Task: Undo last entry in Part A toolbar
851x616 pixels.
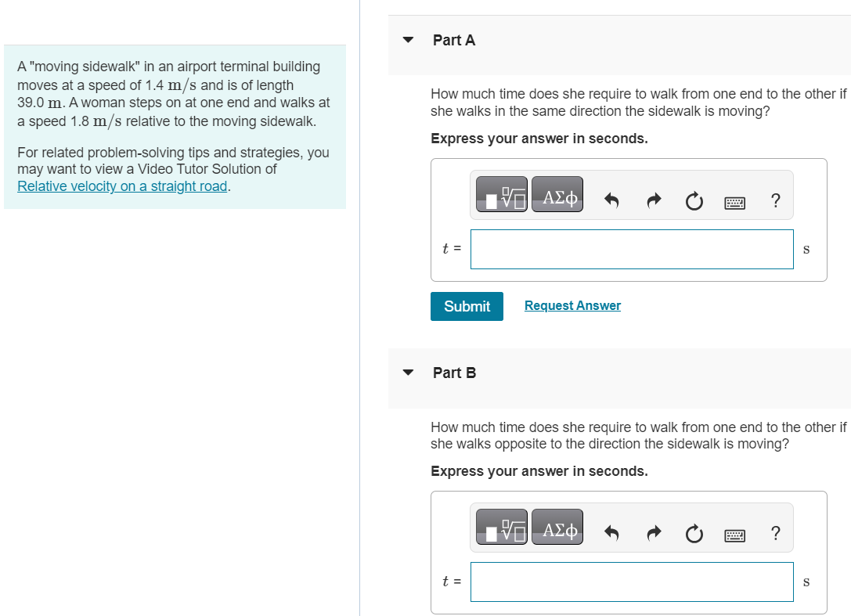Action: point(611,201)
